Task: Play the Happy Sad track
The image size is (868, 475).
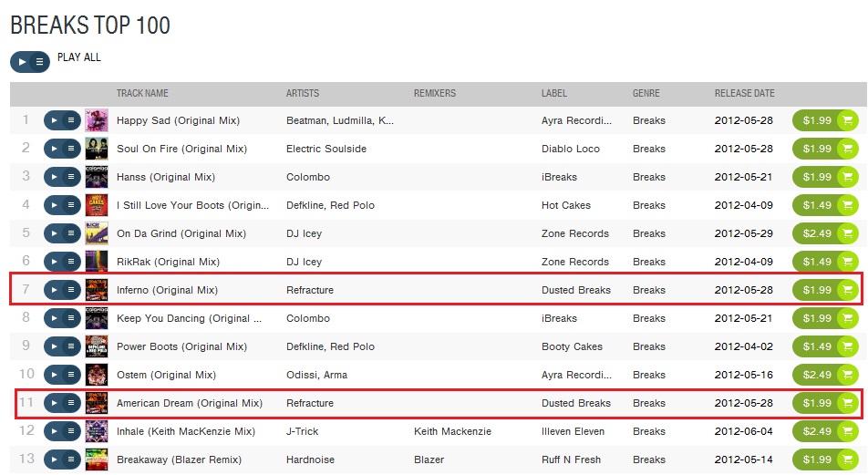Action: (x=55, y=120)
